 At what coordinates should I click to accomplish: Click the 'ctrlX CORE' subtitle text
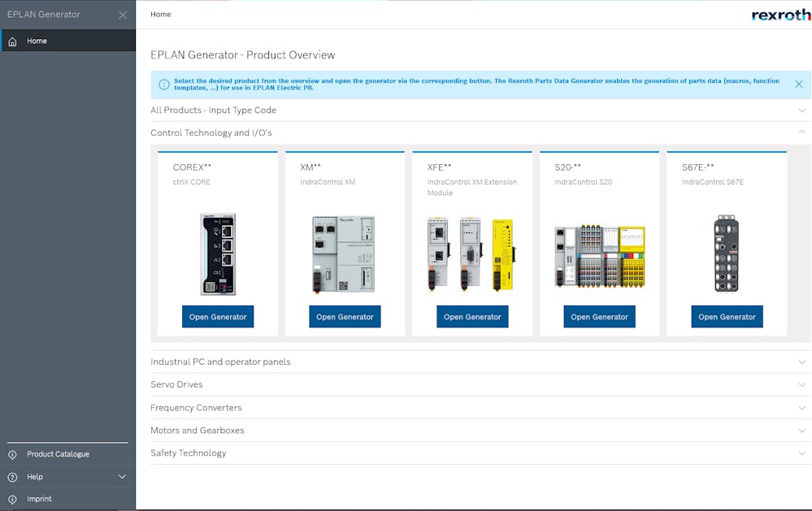[x=192, y=182]
